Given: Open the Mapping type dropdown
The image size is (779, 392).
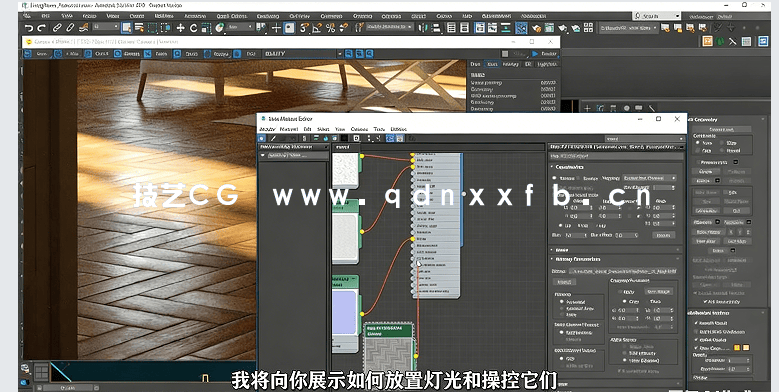Looking at the screenshot, I should (x=649, y=178).
